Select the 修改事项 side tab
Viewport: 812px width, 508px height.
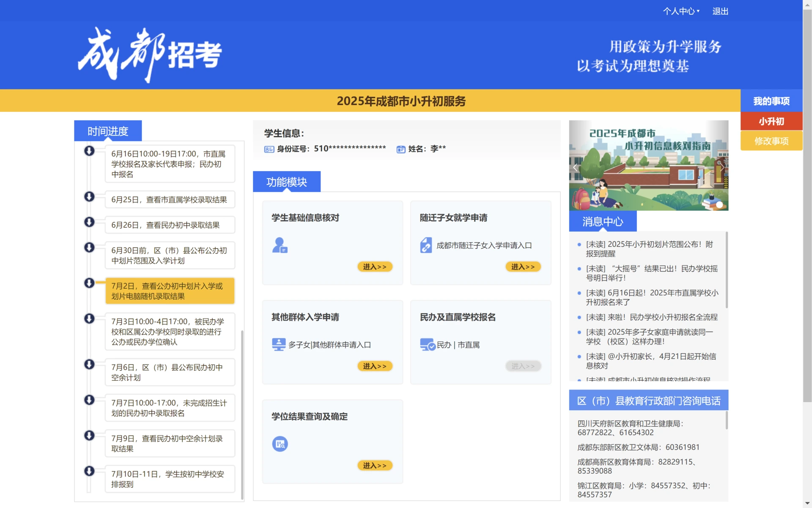pyautogui.click(x=771, y=141)
